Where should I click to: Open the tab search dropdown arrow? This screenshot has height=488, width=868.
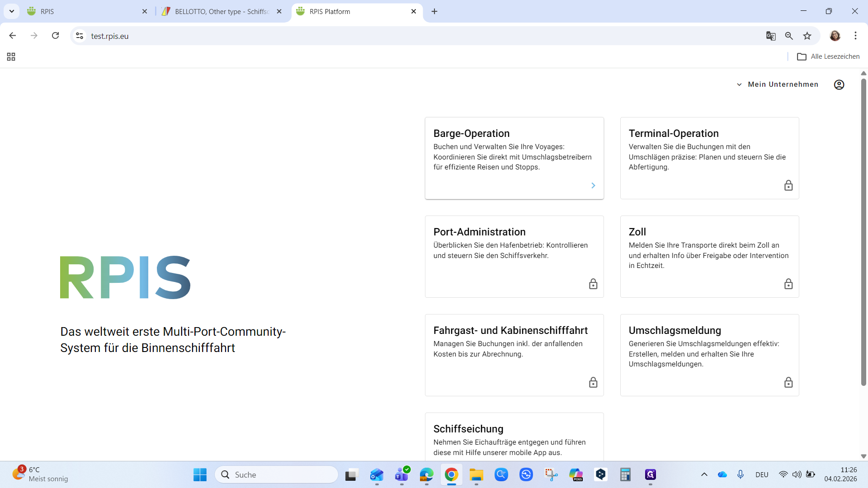(x=12, y=11)
